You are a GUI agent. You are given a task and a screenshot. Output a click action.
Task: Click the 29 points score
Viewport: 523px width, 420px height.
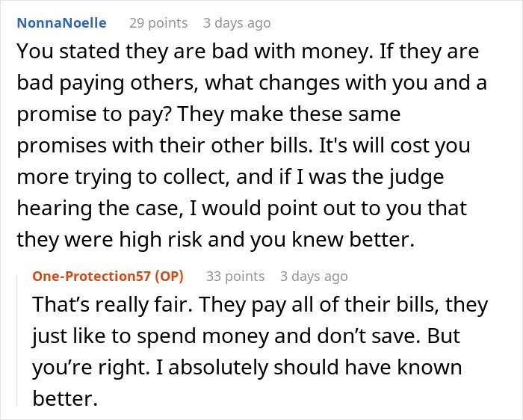tap(158, 23)
